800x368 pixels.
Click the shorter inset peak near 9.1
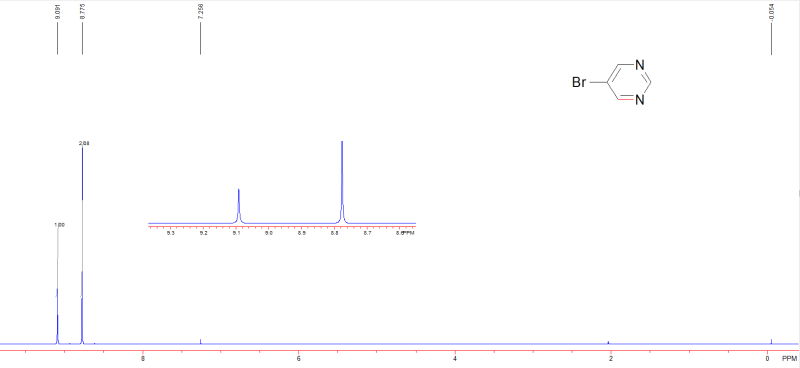(239, 206)
